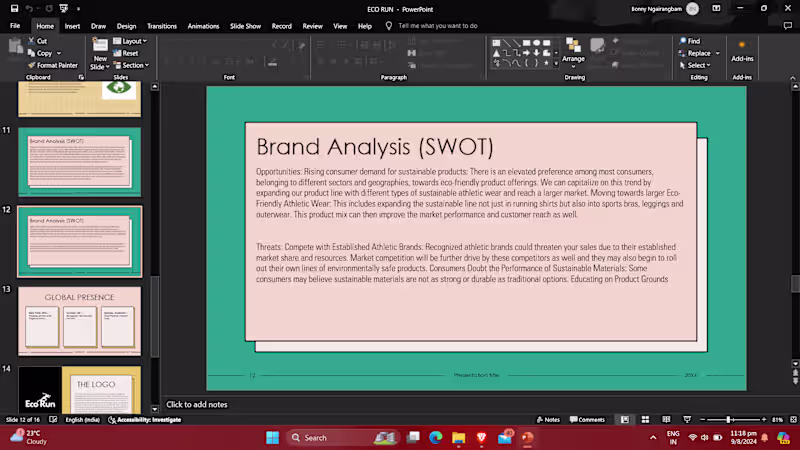Screen dimensions: 800x450
Task: Toggle the Comments pane in status bar
Action: (587, 419)
